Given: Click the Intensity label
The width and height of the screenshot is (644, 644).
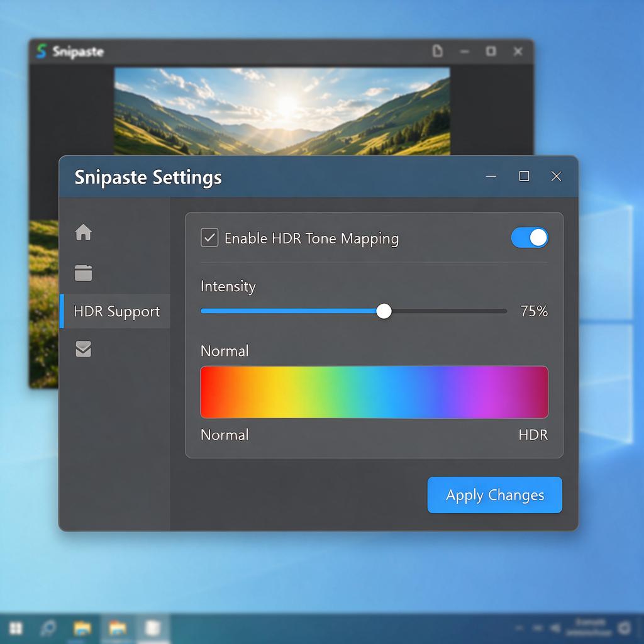Looking at the screenshot, I should coord(228,286).
